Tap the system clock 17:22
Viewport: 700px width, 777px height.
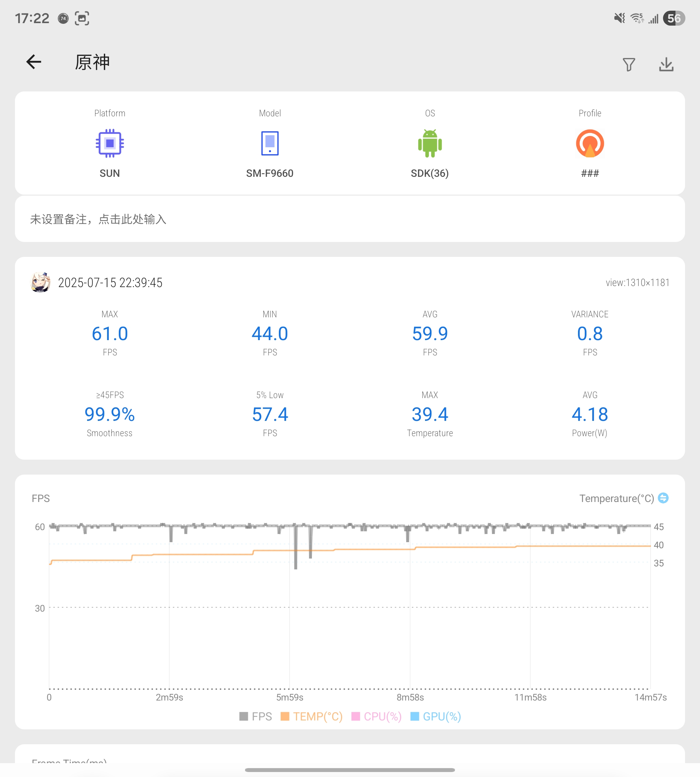(x=32, y=18)
